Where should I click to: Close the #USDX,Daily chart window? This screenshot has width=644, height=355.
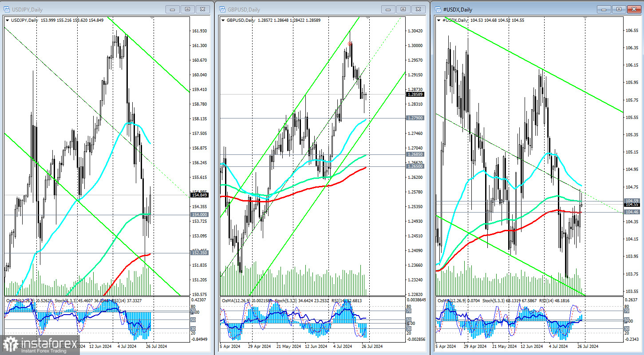[634, 9]
